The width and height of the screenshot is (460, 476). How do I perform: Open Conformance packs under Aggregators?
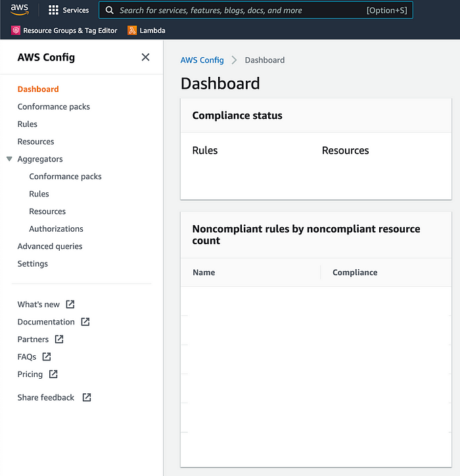click(65, 177)
